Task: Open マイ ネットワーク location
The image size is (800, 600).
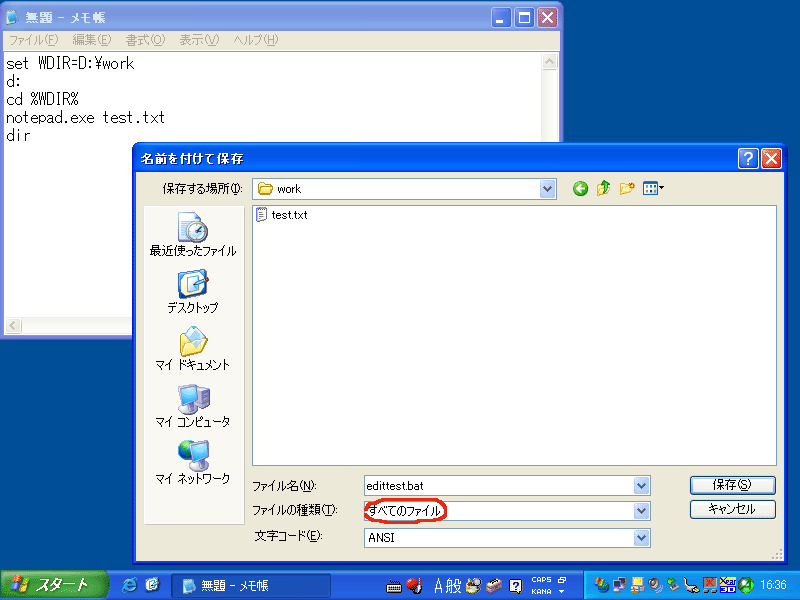Action: (x=193, y=463)
